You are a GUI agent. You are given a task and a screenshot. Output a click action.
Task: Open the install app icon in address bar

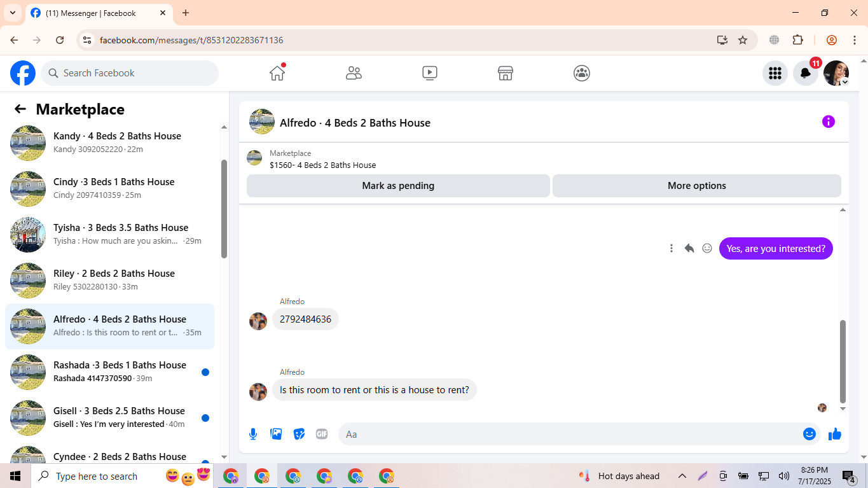coord(722,40)
